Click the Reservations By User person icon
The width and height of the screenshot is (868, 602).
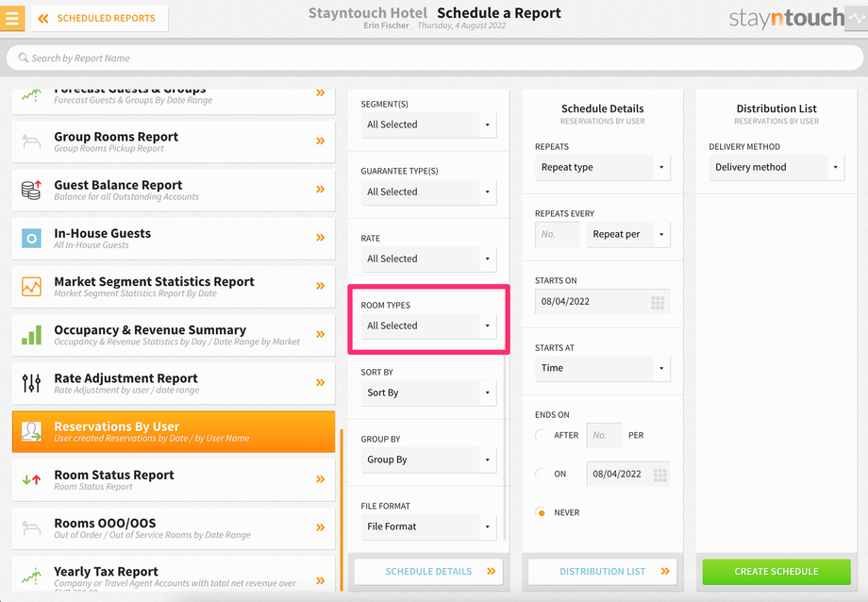pyautogui.click(x=31, y=431)
